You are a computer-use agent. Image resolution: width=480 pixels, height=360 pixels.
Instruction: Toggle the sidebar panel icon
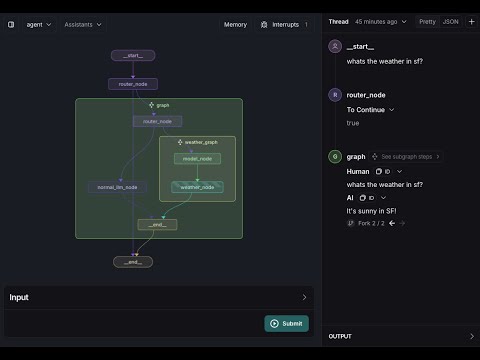[11, 25]
